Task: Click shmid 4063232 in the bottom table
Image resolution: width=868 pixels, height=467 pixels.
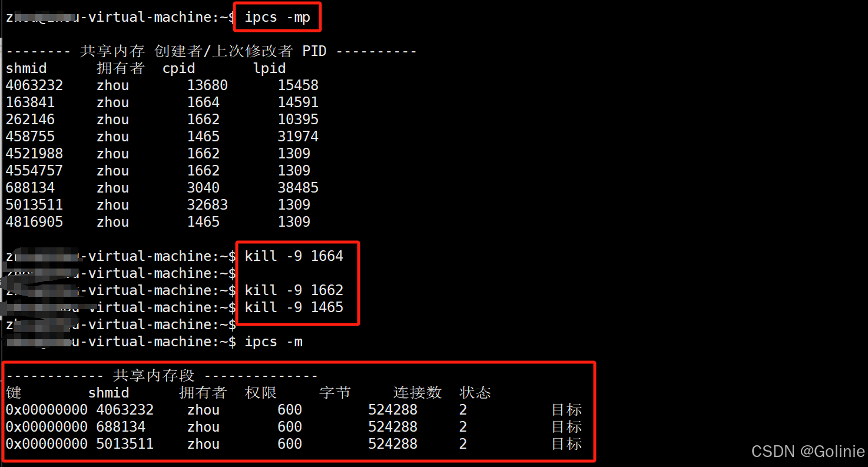Action: coord(125,409)
